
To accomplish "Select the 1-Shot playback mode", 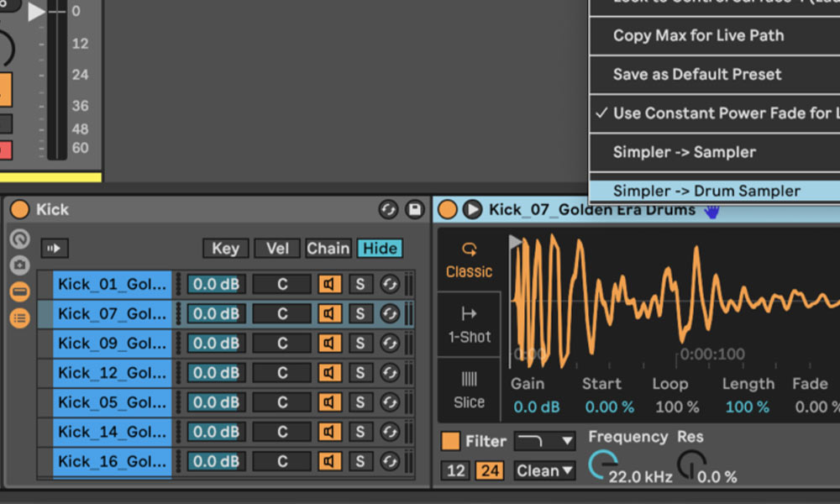I will pos(469,325).
